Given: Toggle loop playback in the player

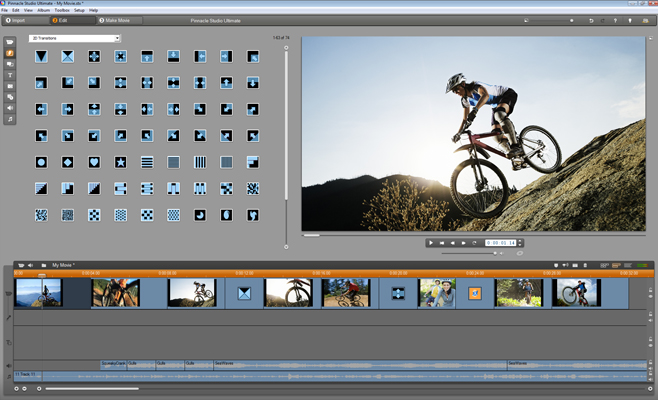Looking at the screenshot, I should [x=474, y=242].
